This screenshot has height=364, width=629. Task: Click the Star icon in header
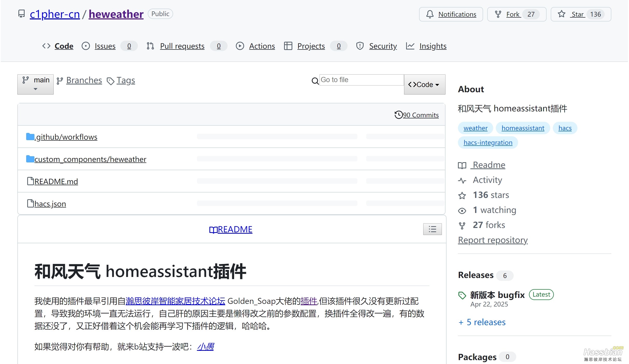click(x=561, y=14)
